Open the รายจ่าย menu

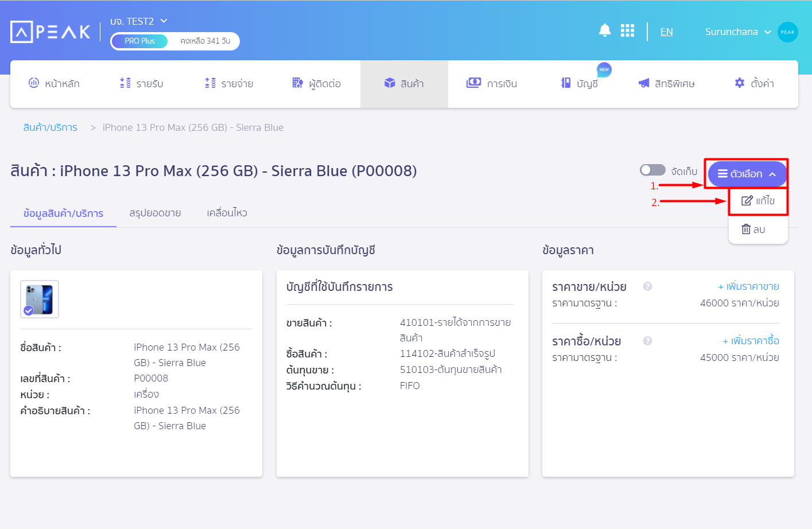[229, 84]
